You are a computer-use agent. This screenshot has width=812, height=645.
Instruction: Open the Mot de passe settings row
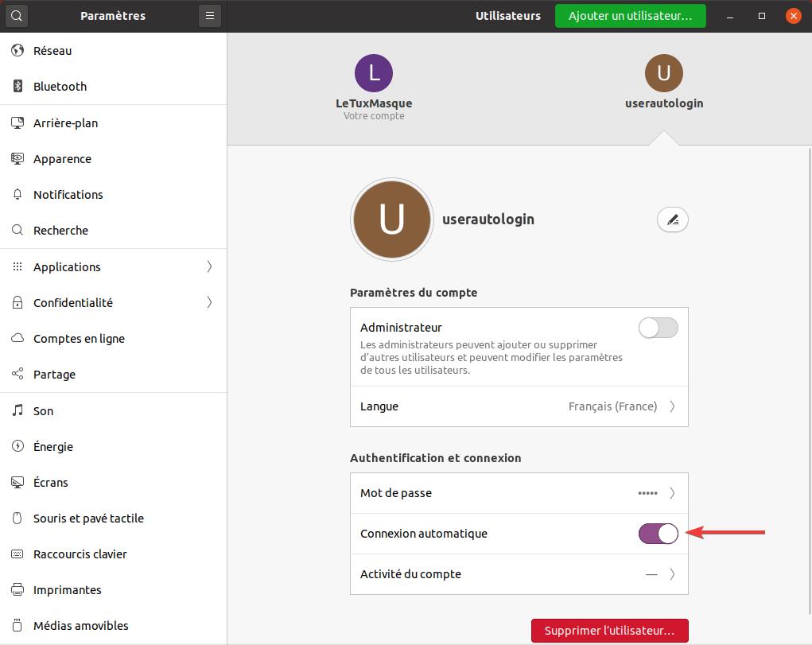pyautogui.click(x=519, y=493)
